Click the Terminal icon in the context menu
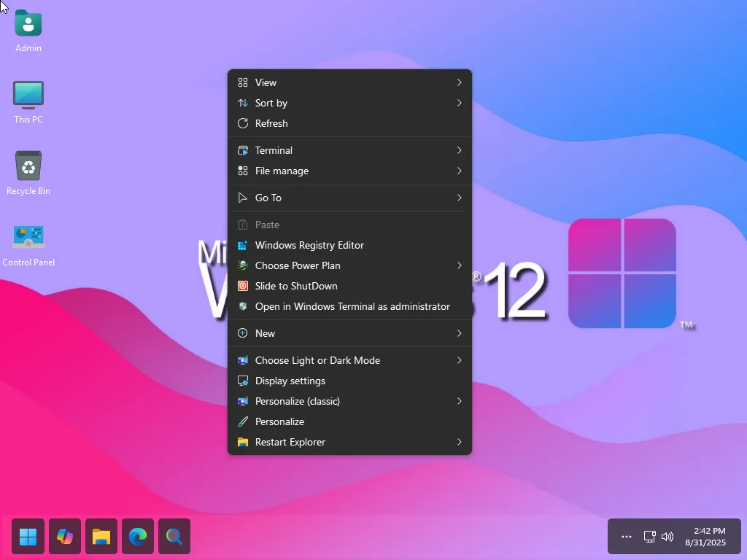The height and width of the screenshot is (560, 747). [243, 150]
